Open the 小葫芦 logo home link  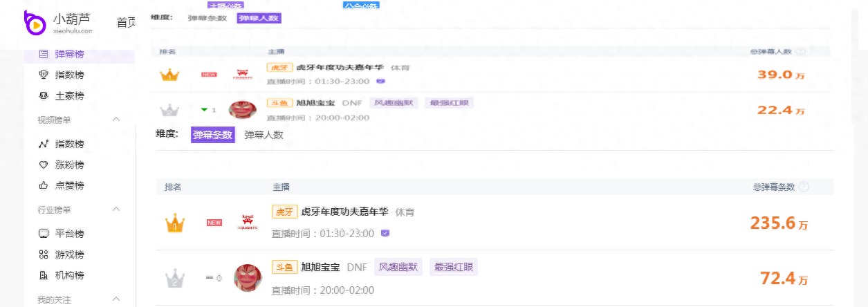58,23
